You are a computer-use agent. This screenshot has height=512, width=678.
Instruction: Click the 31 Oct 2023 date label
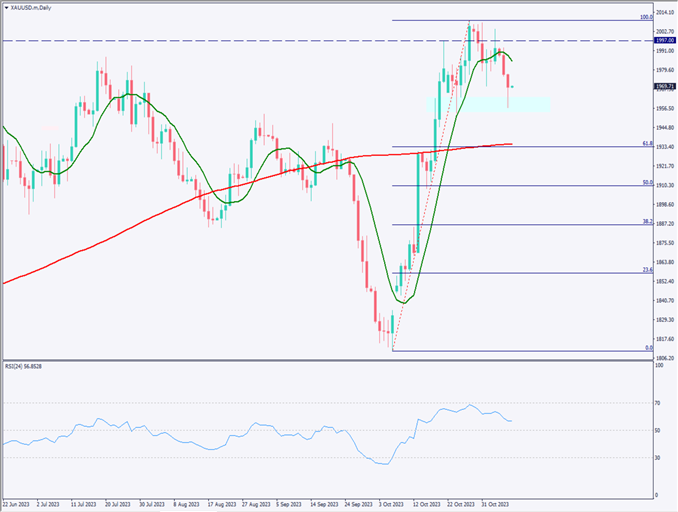pos(497,504)
